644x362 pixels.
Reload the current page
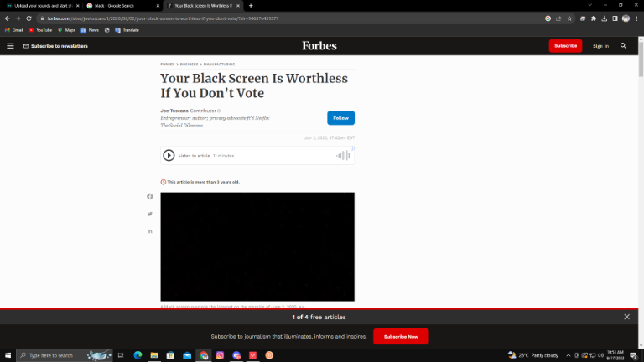[x=29, y=18]
